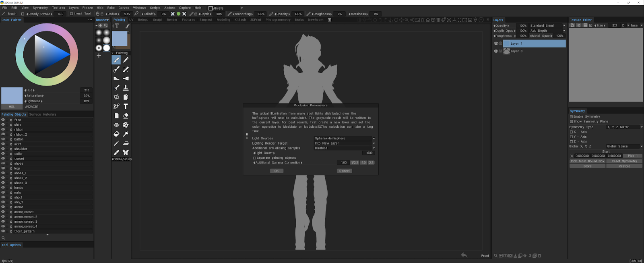Click the undo arrow near Front label
This screenshot has height=263, width=644.
pyautogui.click(x=464, y=255)
